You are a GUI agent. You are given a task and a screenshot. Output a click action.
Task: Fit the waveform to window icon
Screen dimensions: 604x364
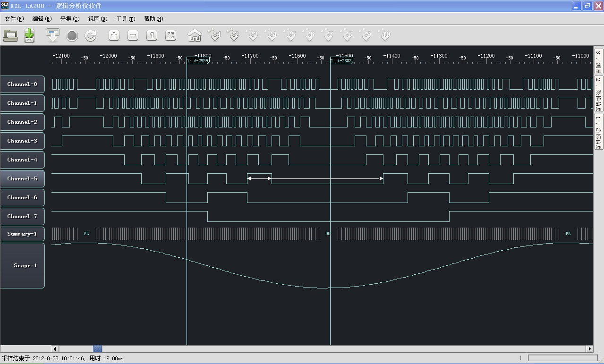[x=170, y=35]
